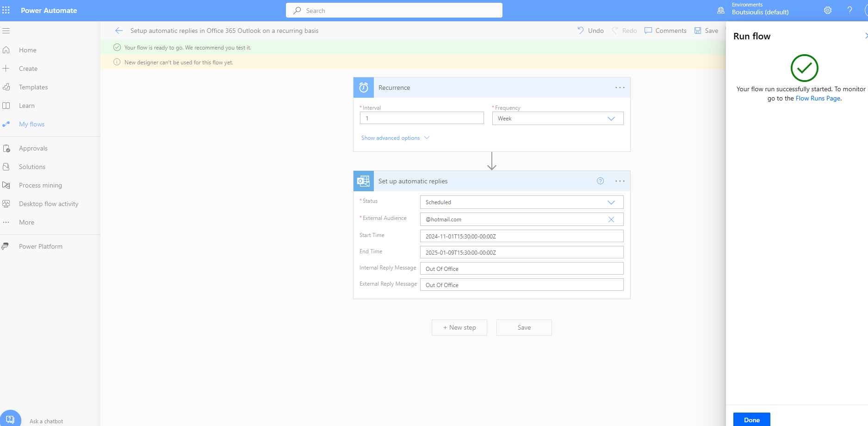The image size is (868, 426).
Task: Click the info icon on designer notice
Action: (x=117, y=62)
